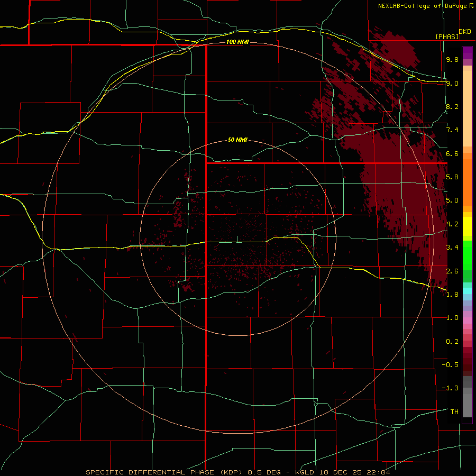Click the 4.2 color scale label
The image size is (476, 476).
pos(452,224)
